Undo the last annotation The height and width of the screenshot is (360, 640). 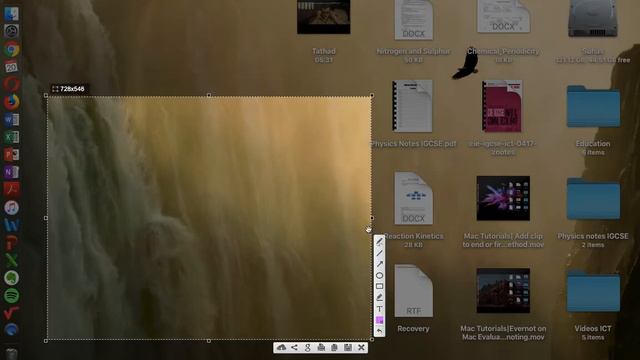point(379,331)
